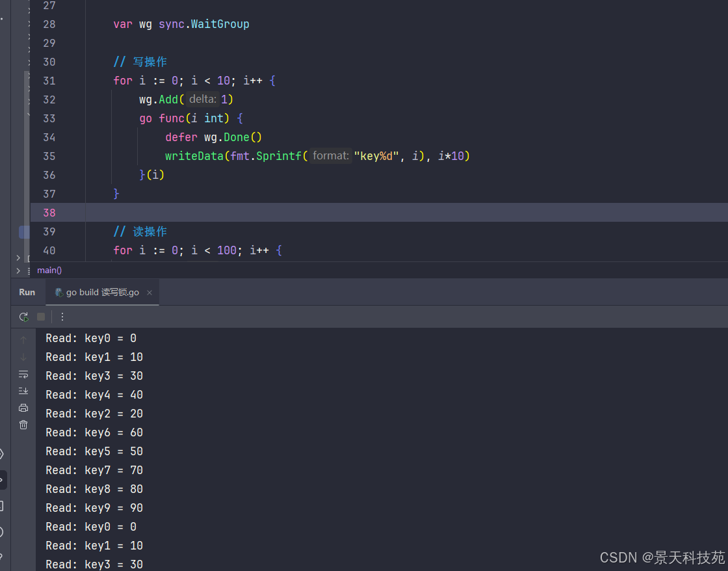Click the fmt.Sprintf call
This screenshot has width=728, height=571.
click(x=266, y=156)
